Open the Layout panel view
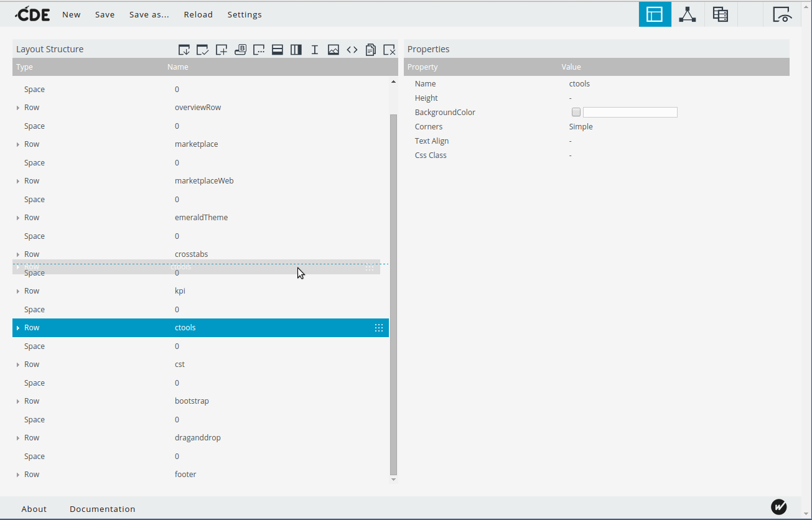 pyautogui.click(x=655, y=14)
